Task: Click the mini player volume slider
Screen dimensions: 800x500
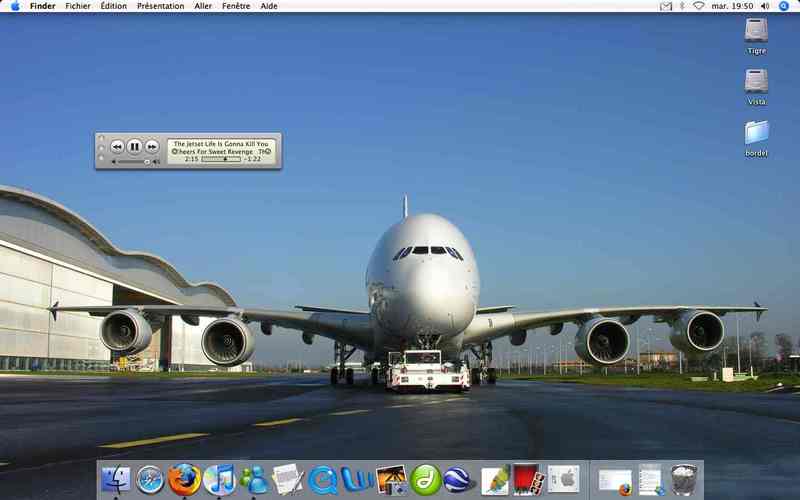Action: pyautogui.click(x=133, y=162)
